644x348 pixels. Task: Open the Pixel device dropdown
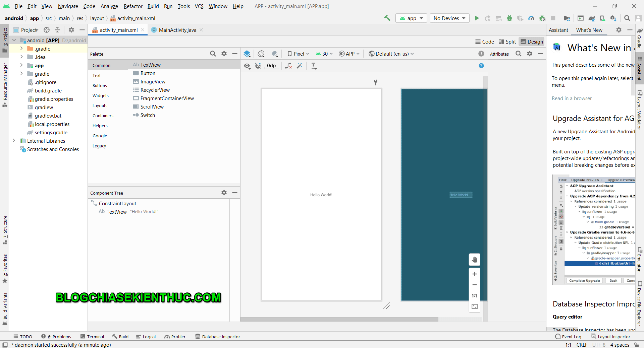[x=298, y=54]
